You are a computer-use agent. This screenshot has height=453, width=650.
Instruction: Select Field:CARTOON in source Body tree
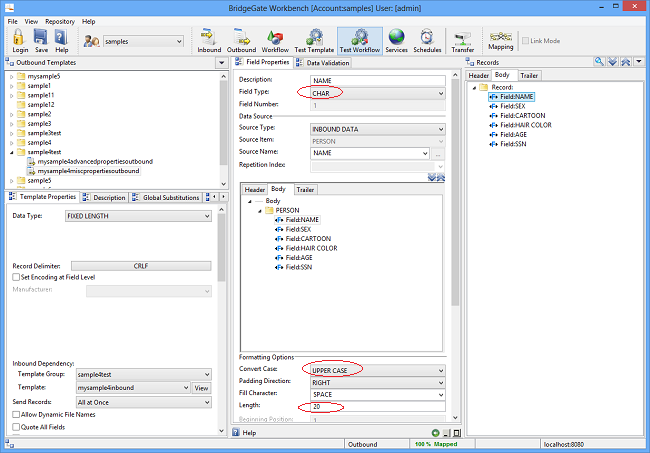click(x=308, y=239)
